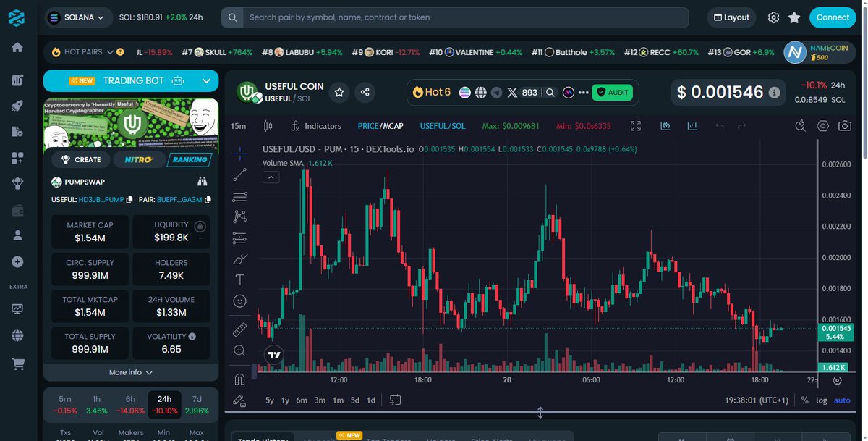Viewport: 868px width, 441px height.
Task: Open chart settings hexagon icon
Action: point(822,126)
